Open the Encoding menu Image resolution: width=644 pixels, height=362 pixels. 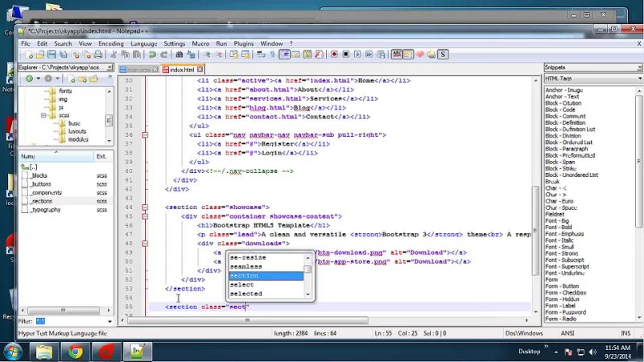(x=111, y=43)
